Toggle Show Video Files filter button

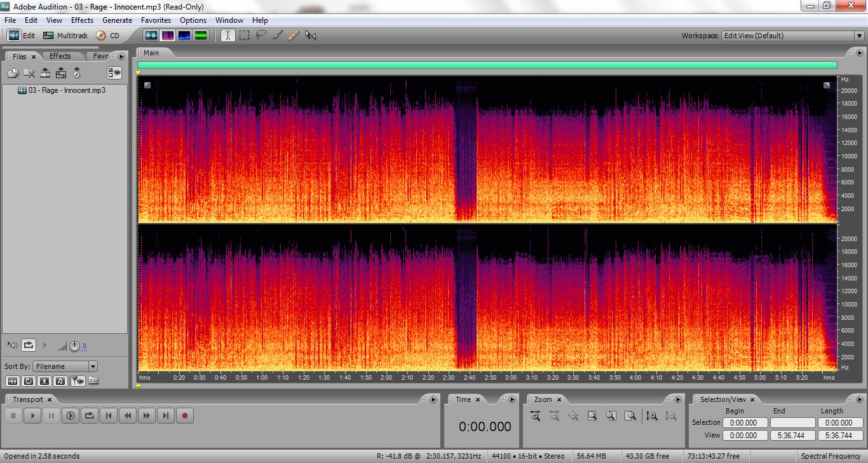44,381
